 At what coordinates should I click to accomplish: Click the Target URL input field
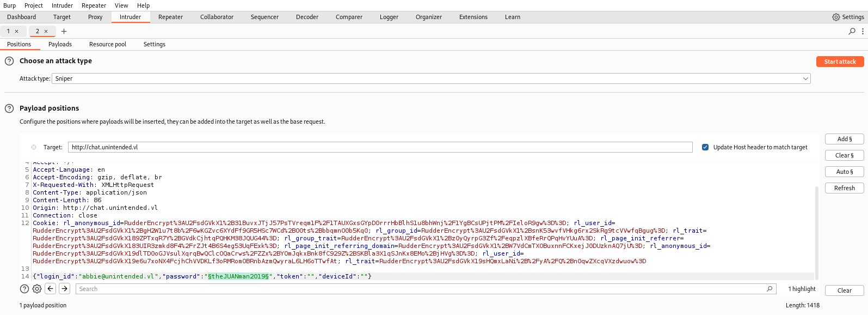click(380, 147)
